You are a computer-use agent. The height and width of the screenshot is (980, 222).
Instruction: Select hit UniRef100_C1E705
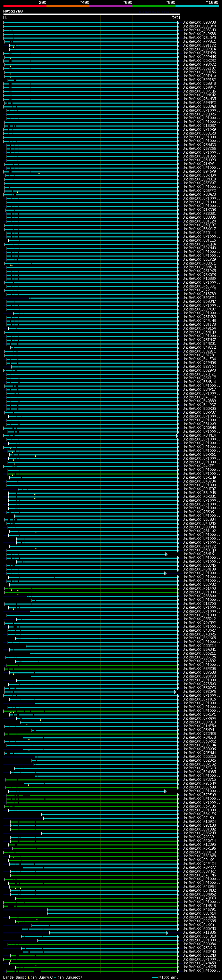[199, 604]
